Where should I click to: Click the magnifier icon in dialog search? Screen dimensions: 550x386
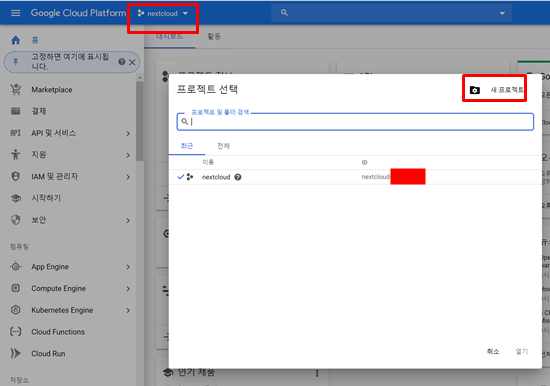pyautogui.click(x=185, y=121)
